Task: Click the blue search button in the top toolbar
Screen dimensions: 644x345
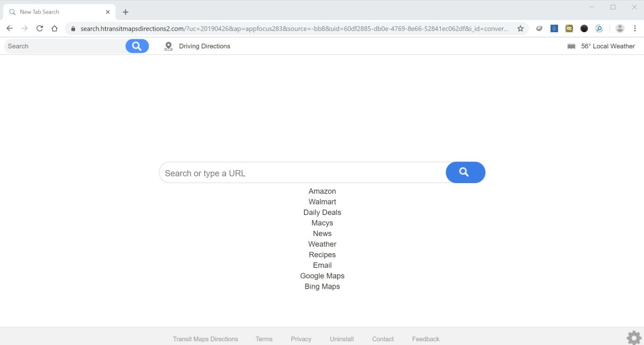Action: tap(137, 46)
